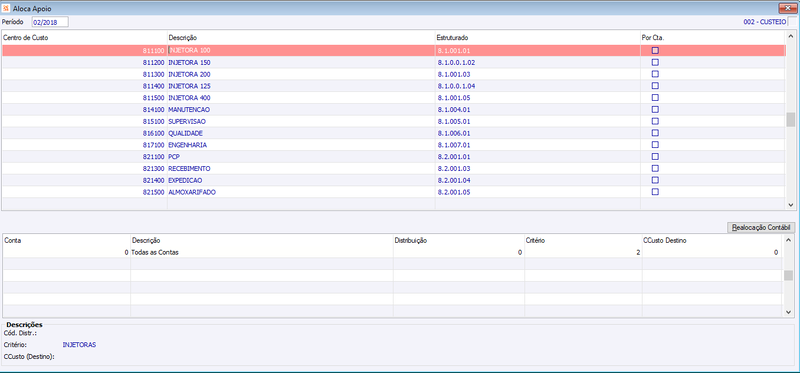
Task: Toggle Por Cta. checkbox for SUPERVISAO
Action: 655,121
